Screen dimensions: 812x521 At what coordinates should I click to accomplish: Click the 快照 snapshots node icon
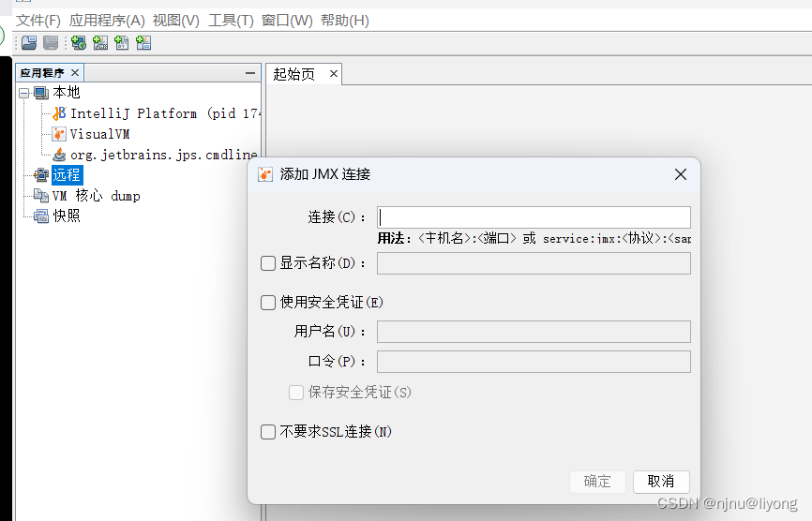(x=41, y=216)
